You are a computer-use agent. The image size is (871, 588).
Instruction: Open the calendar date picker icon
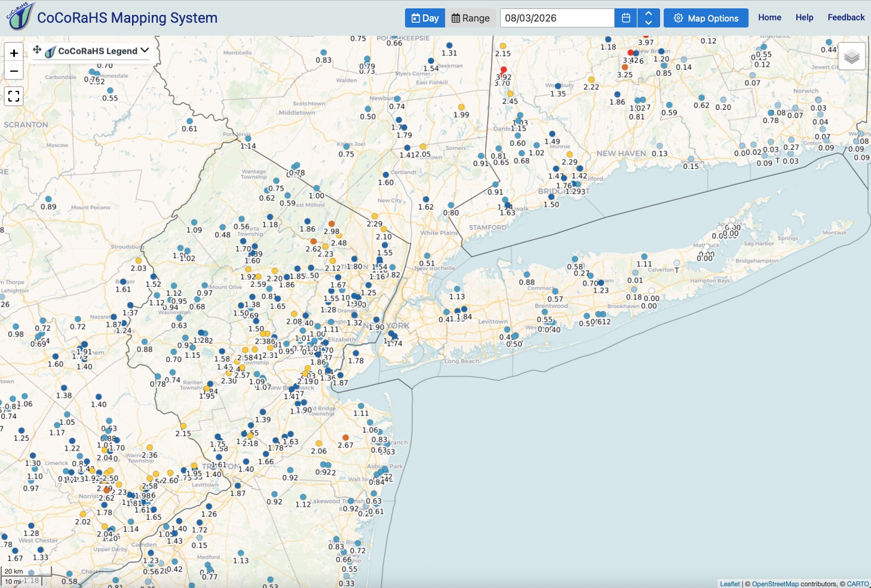pos(625,18)
